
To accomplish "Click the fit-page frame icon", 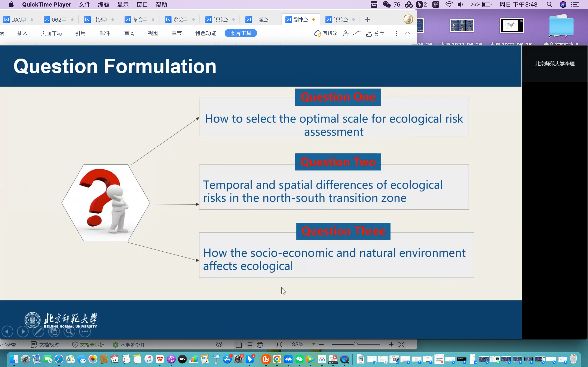I will (279, 344).
